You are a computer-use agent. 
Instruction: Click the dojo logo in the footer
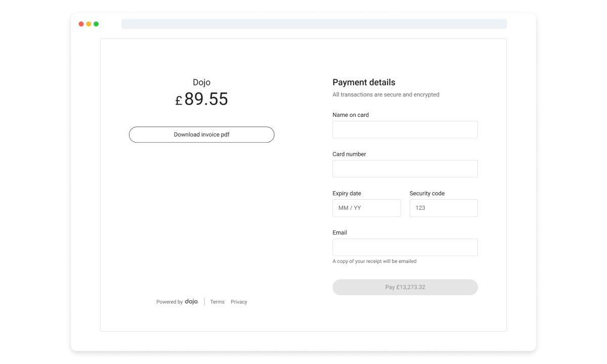(x=191, y=302)
